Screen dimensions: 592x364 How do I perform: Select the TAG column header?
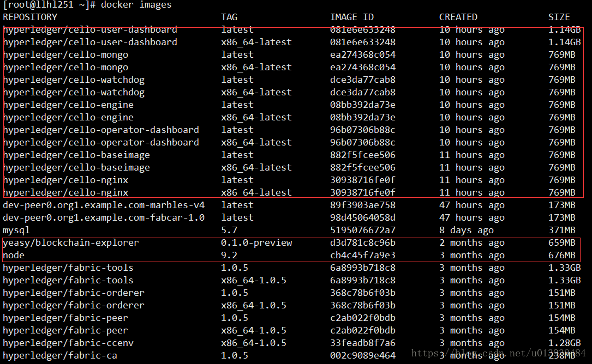click(x=229, y=17)
